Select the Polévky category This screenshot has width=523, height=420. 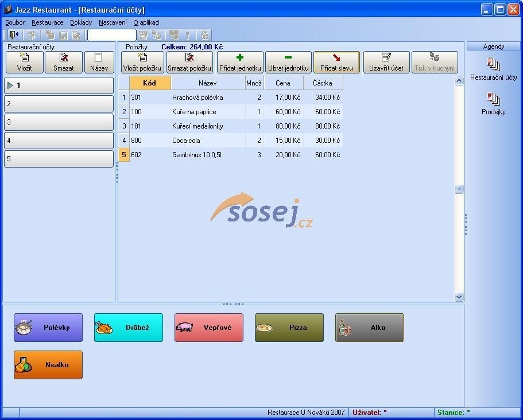coord(48,328)
